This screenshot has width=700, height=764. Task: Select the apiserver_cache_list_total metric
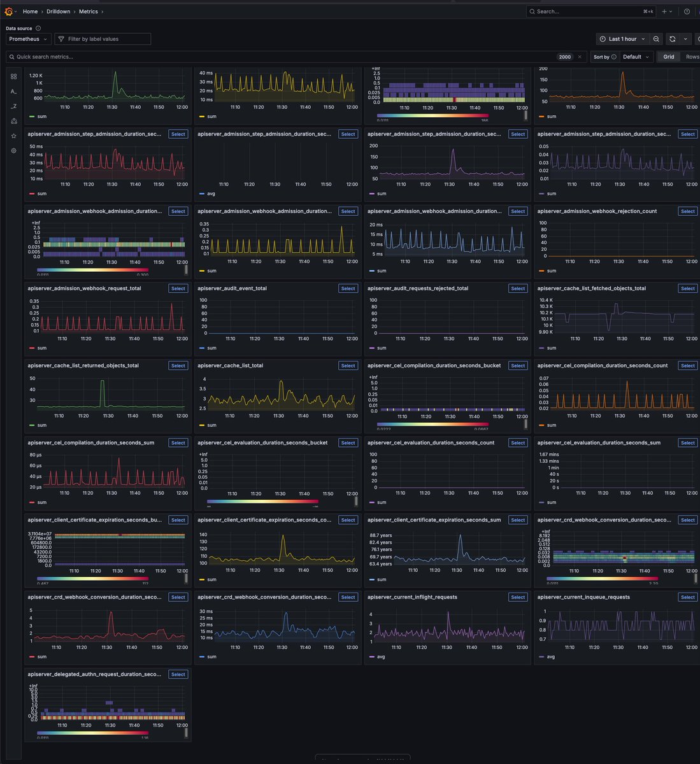348,365
